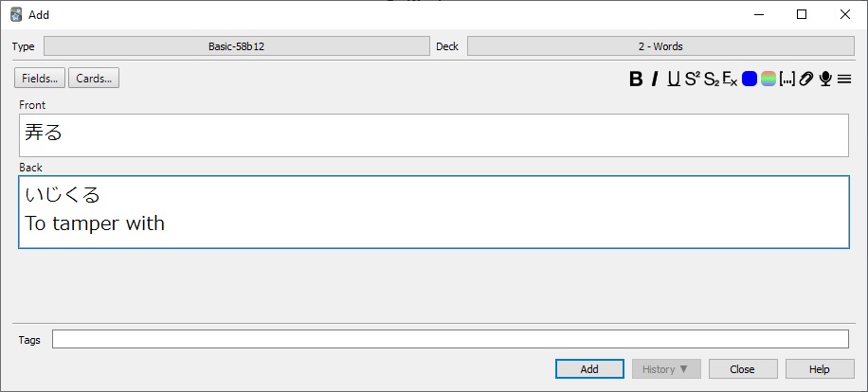The width and height of the screenshot is (868, 392).
Task: Open the rainbow color picker
Action: click(769, 80)
